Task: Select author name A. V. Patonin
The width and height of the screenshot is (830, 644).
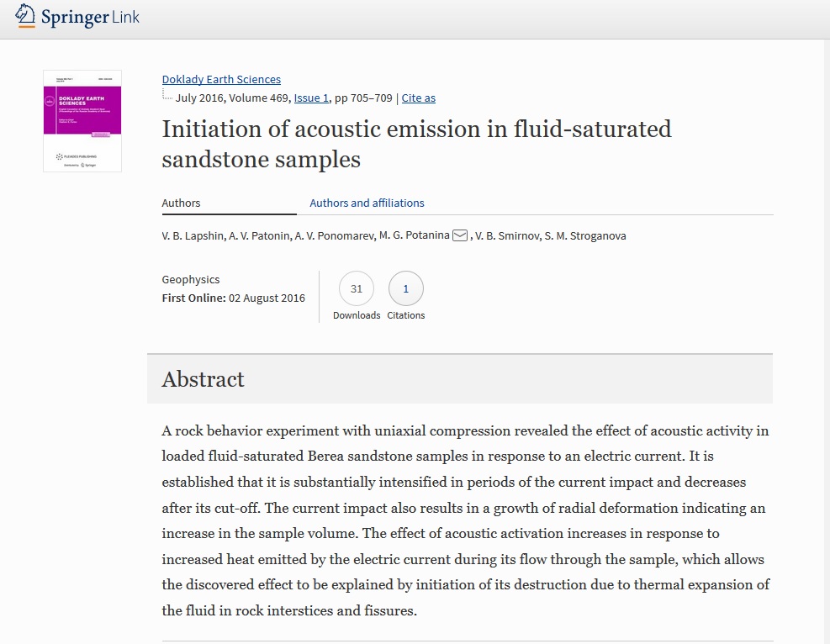Action: point(259,236)
